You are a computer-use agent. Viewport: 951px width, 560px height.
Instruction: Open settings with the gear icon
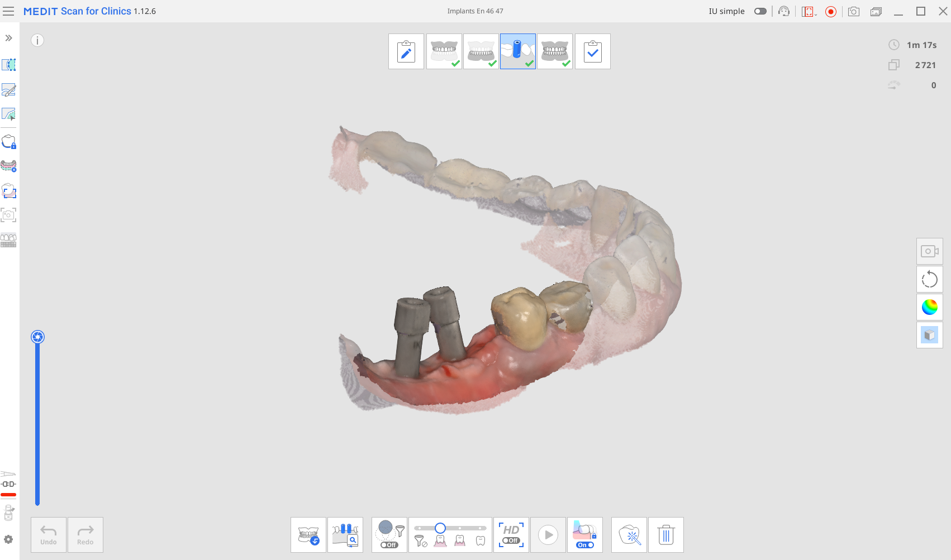coord(8,539)
